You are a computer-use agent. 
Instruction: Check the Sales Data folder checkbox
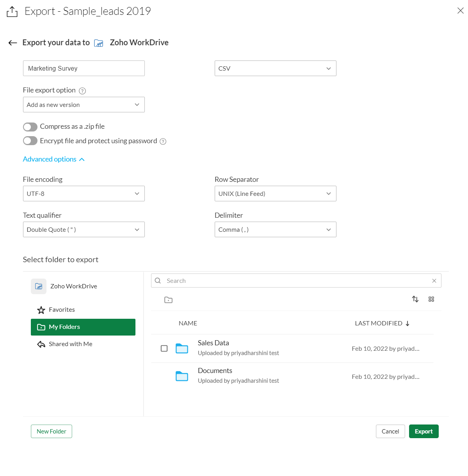pyautogui.click(x=164, y=348)
